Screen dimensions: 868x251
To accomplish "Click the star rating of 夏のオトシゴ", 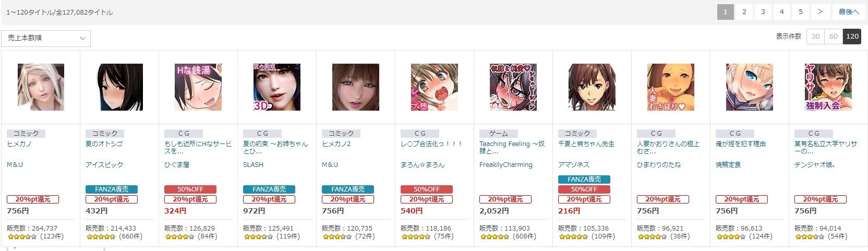I will click(x=101, y=237).
